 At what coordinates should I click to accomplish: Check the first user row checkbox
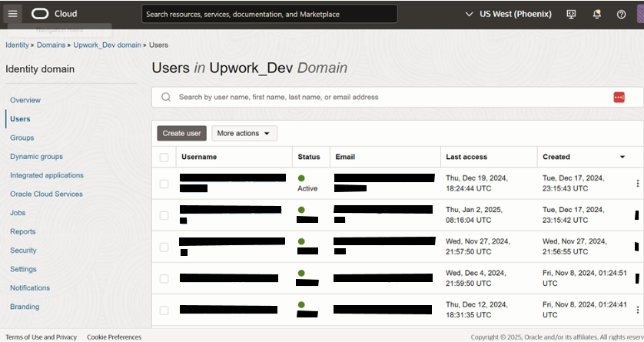(164, 184)
